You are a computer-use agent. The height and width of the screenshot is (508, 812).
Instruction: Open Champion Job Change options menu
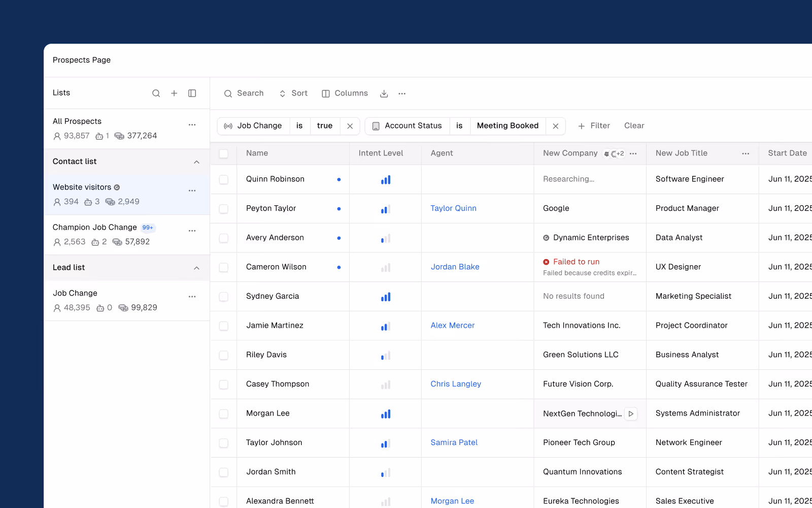pyautogui.click(x=192, y=231)
